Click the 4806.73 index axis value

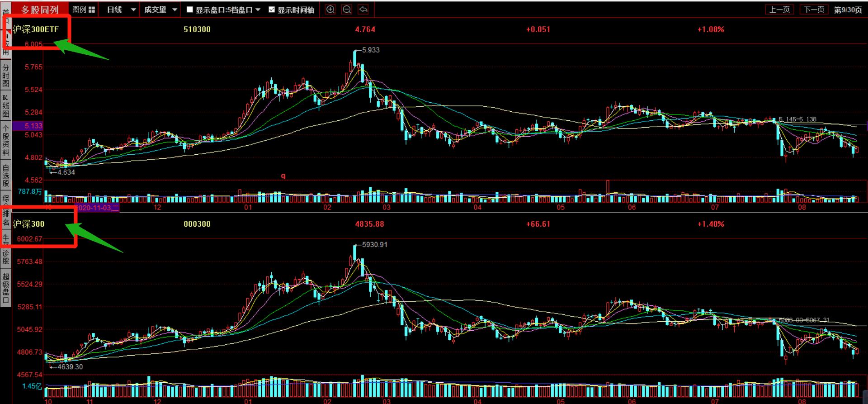(x=30, y=352)
